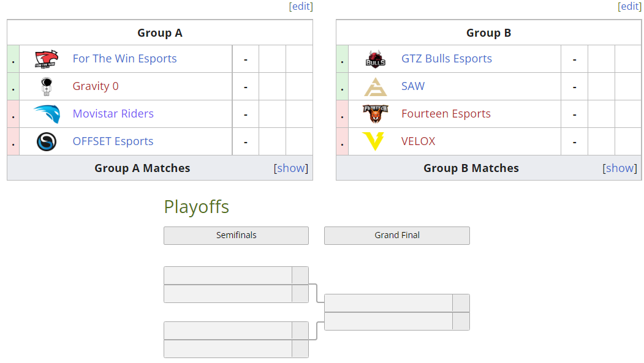Open the OFFSET Esports team page

click(113, 141)
